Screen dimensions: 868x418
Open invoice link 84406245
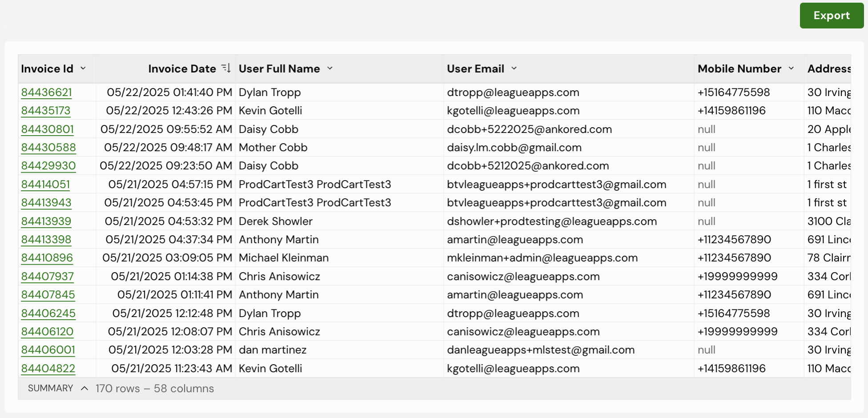(48, 313)
